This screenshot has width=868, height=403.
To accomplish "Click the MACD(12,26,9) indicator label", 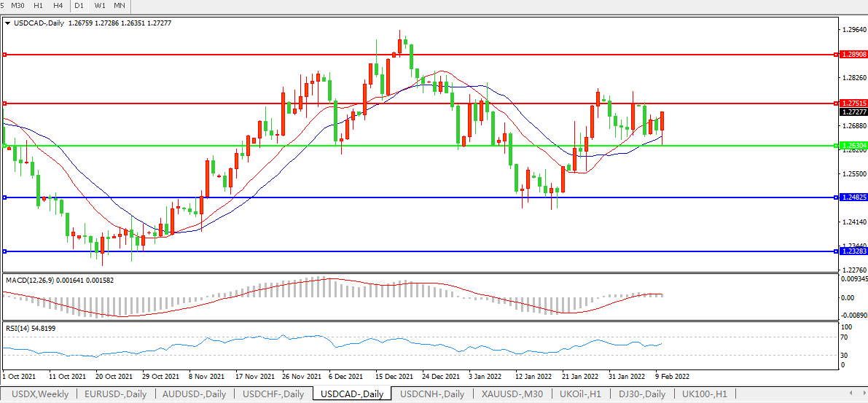I will pyautogui.click(x=29, y=280).
